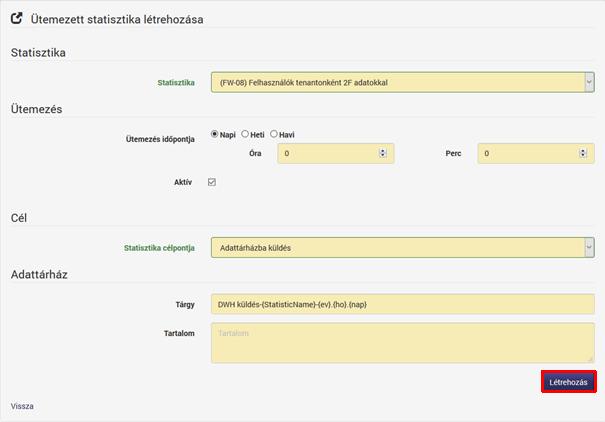Click the Adattárház section heading
This screenshot has width=605, height=422.
pos(39,274)
